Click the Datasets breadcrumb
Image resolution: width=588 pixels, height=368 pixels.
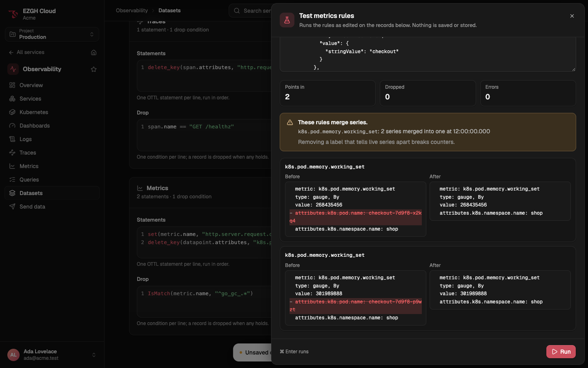click(x=169, y=11)
